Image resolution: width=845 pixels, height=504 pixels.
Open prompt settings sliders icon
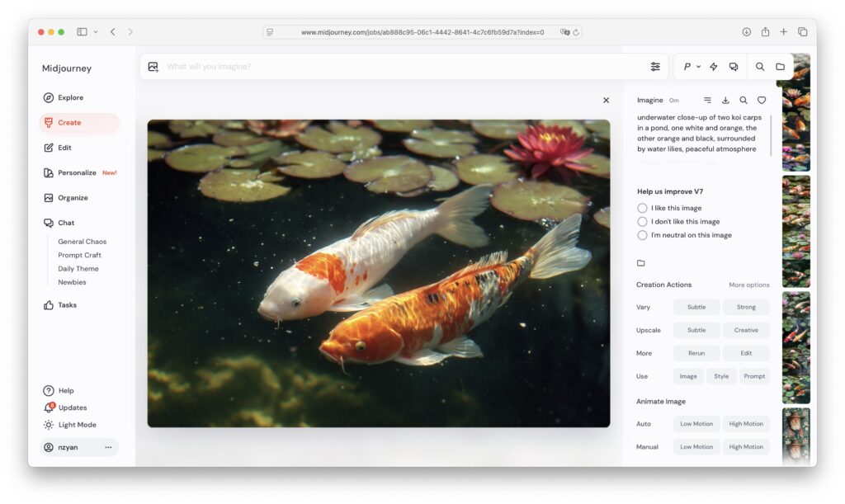pyautogui.click(x=655, y=67)
